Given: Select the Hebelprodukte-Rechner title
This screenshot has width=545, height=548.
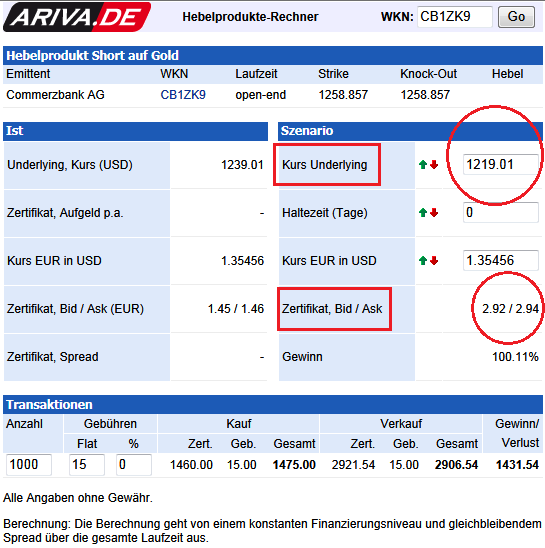Looking at the screenshot, I should click(250, 17).
